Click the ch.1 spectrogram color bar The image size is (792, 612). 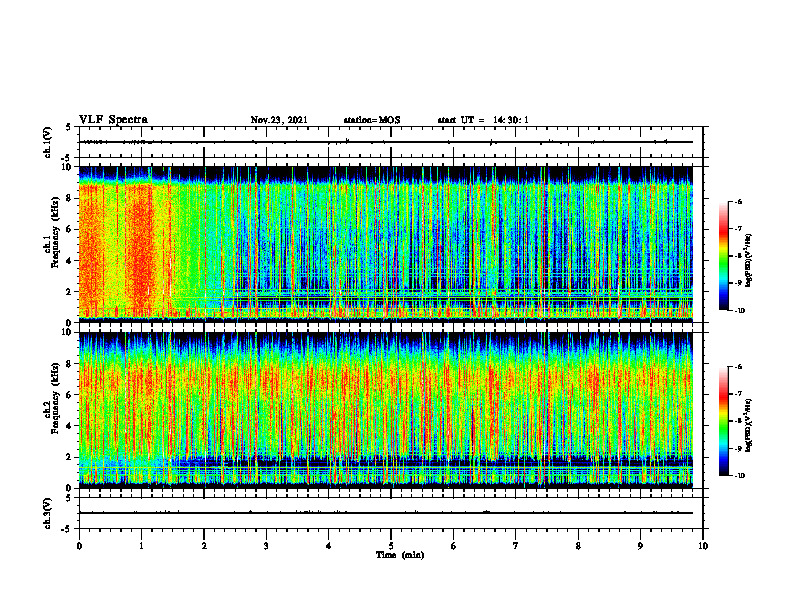point(723,256)
